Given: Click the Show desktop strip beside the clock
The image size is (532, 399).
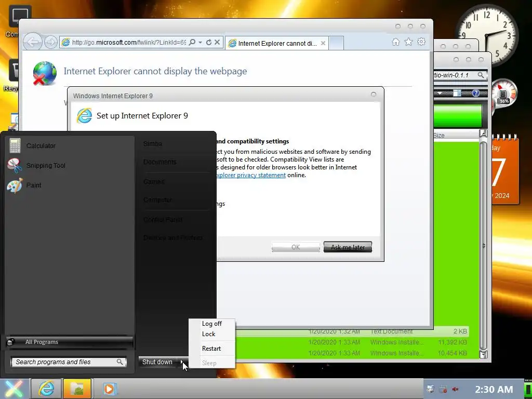Looking at the screenshot, I should click(x=528, y=389).
